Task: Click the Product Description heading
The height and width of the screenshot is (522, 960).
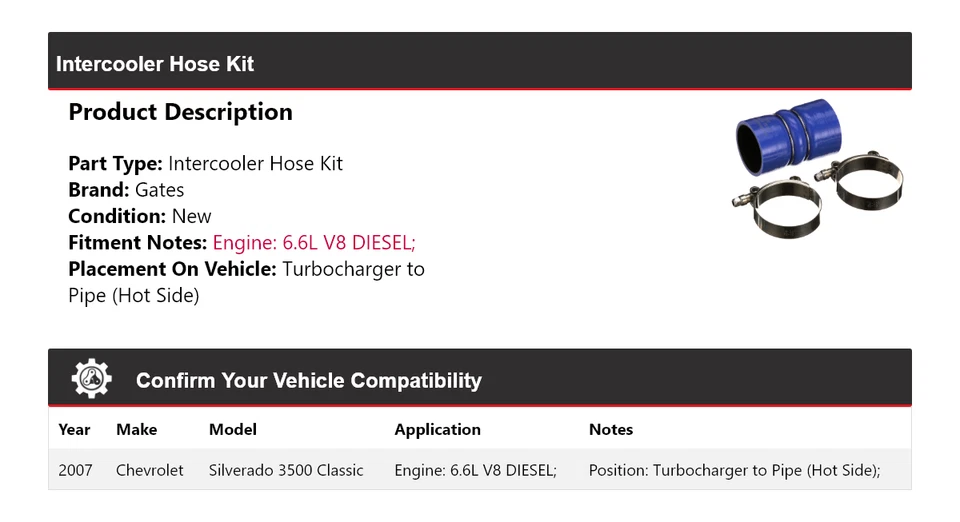Action: [180, 112]
